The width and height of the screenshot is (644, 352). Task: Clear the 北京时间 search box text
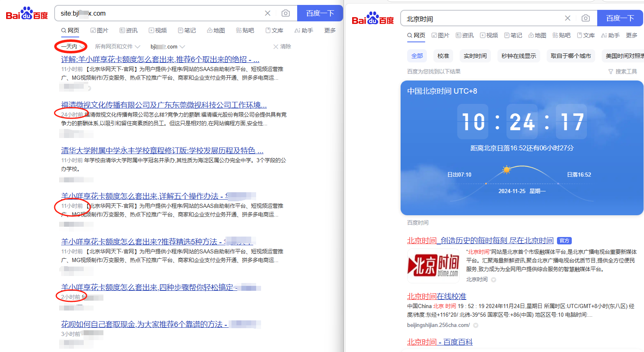pyautogui.click(x=568, y=18)
